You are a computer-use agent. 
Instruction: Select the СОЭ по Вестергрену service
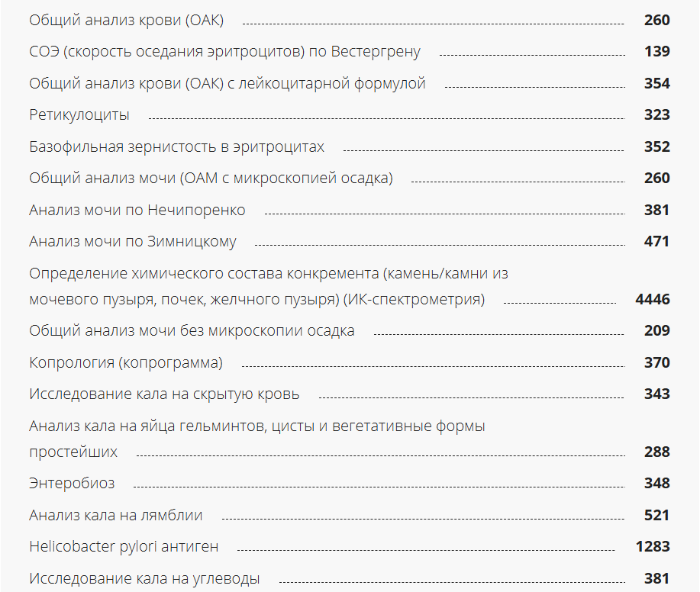pyautogui.click(x=224, y=52)
